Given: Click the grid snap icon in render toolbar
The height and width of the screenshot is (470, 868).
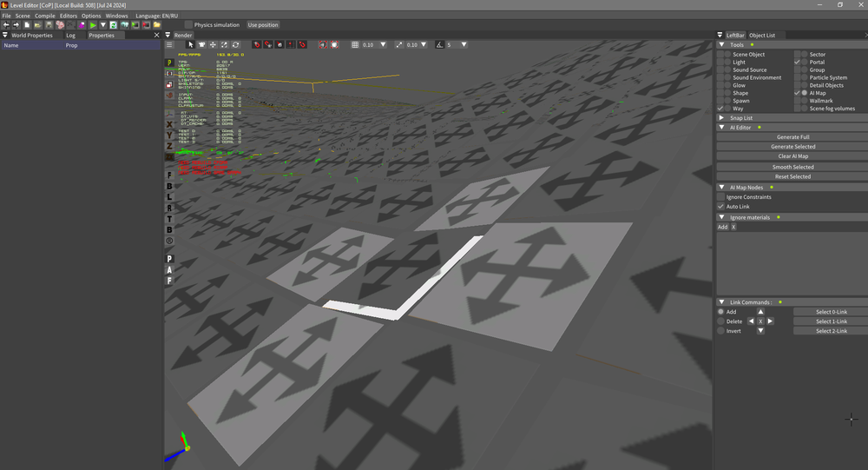Looking at the screenshot, I should point(355,44).
